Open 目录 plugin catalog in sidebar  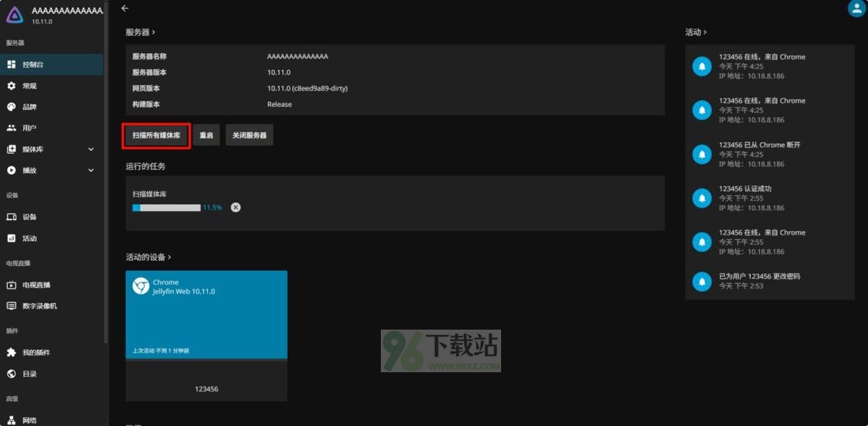[x=29, y=374]
